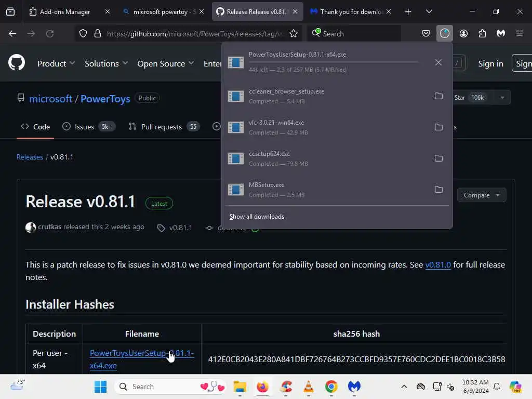
Task: Open Firefox tracking protection shield
Action: tap(83, 34)
